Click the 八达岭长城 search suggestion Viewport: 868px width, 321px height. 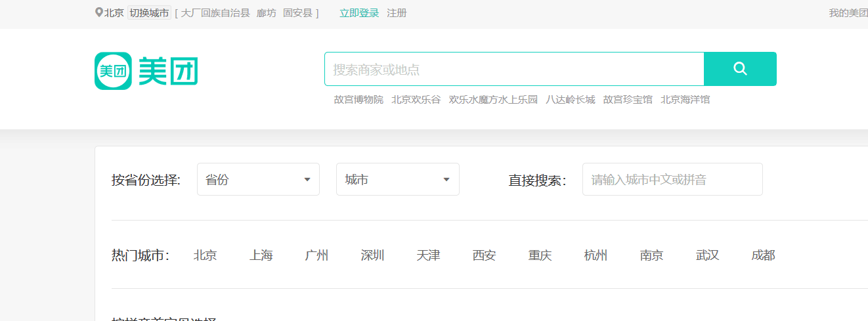(571, 100)
